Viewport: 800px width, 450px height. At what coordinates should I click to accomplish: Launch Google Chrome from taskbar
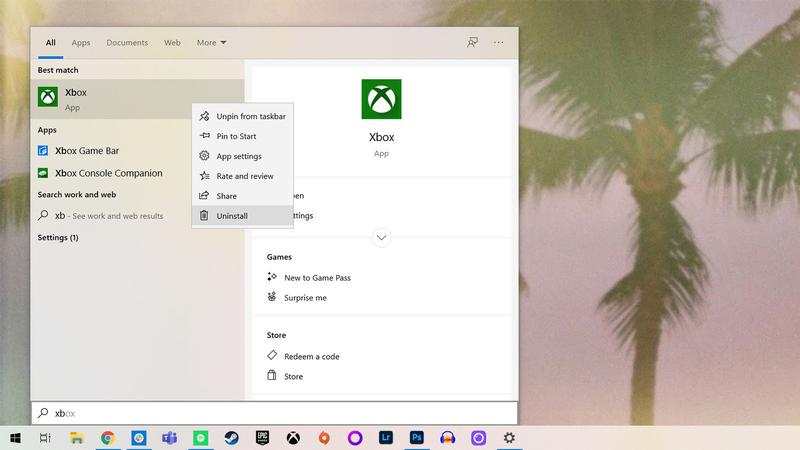[x=108, y=438]
